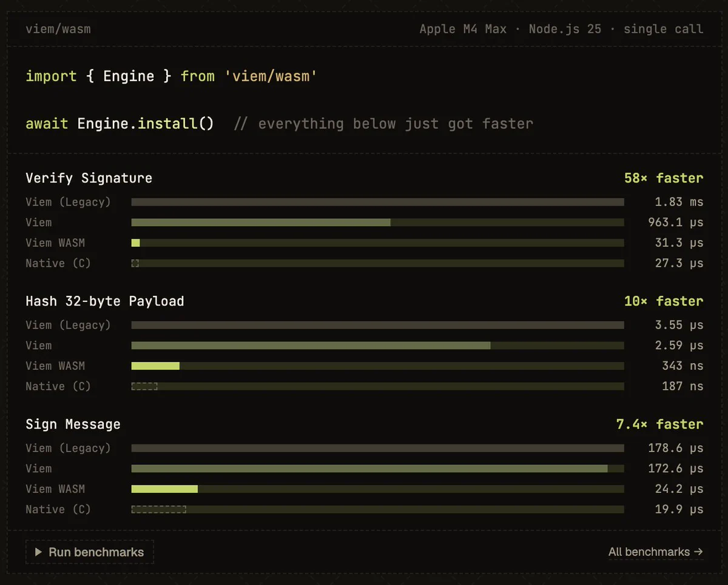728x585 pixels.
Task: Select the Hash 32-byte Payload heading
Action: coord(105,301)
